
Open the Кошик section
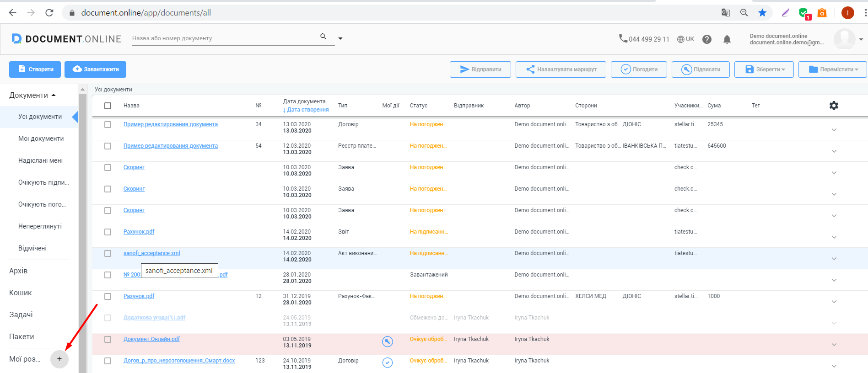21,293
